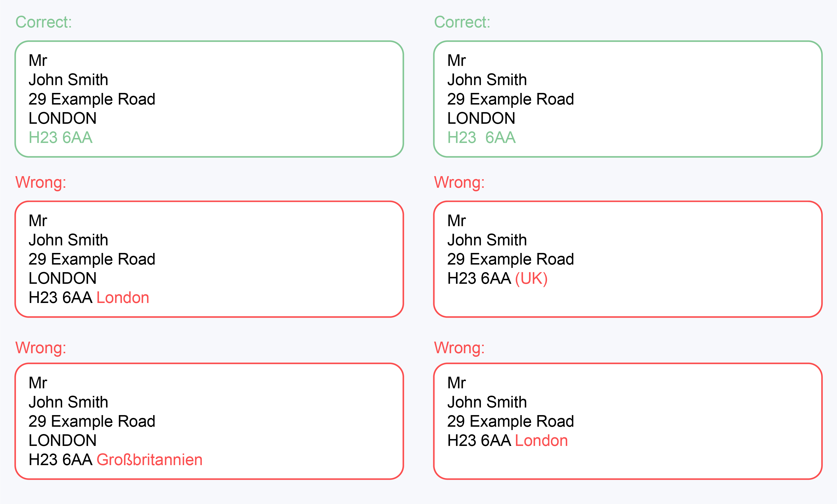Click the top-left 'Correct:' heading

[x=43, y=22]
